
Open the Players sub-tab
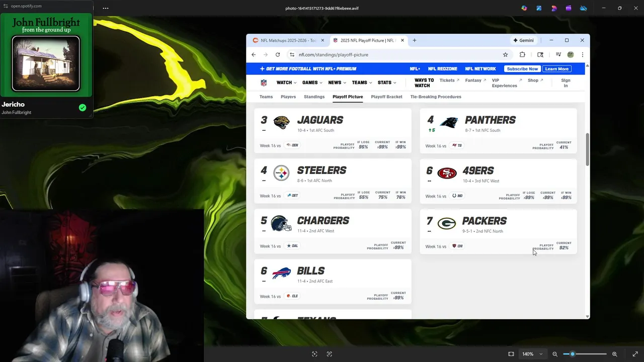pyautogui.click(x=288, y=97)
